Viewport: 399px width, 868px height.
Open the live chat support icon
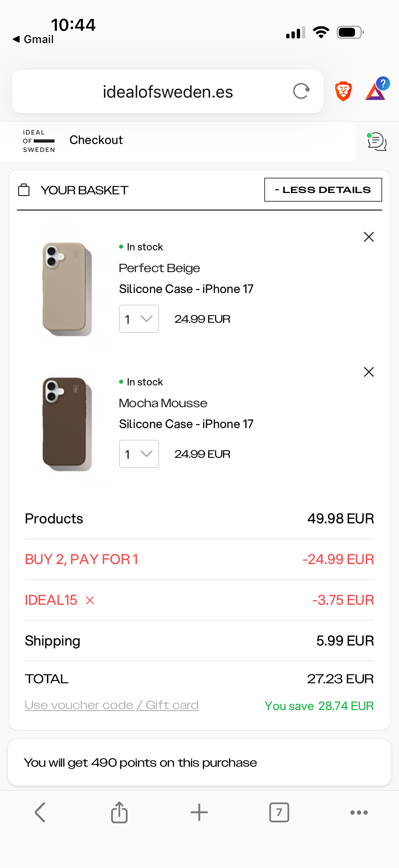click(377, 141)
